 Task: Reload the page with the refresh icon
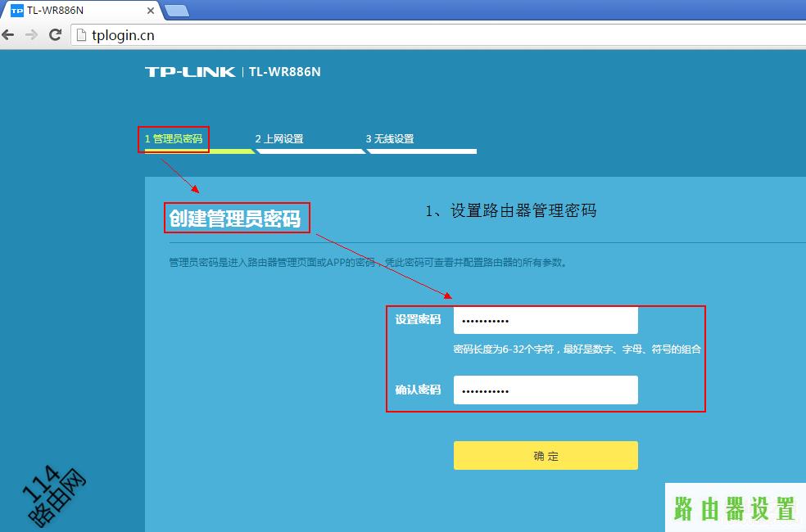pyautogui.click(x=55, y=35)
